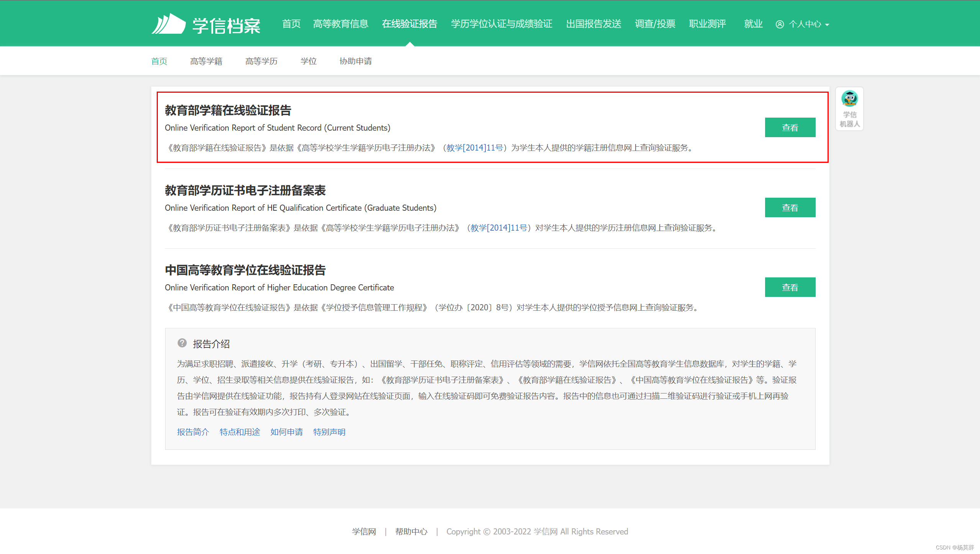This screenshot has width=980, height=554.
Task: Select 在线验证报告 in the top navigation
Action: tap(410, 24)
